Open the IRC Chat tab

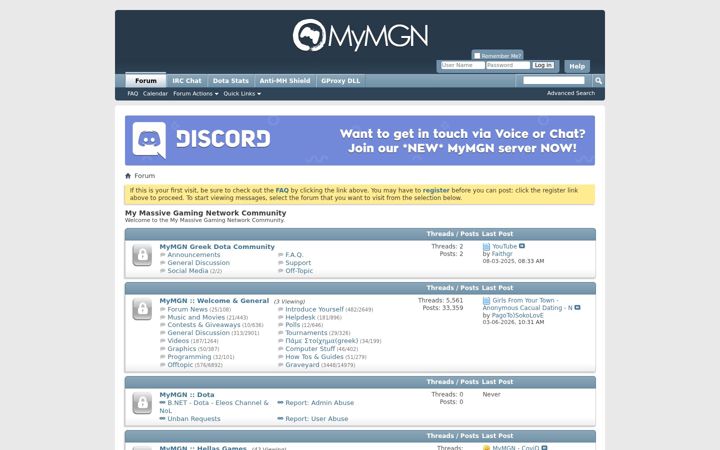click(x=187, y=81)
